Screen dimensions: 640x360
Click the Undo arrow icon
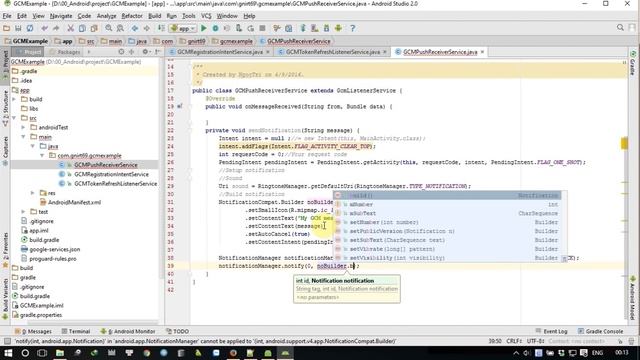[44, 28]
